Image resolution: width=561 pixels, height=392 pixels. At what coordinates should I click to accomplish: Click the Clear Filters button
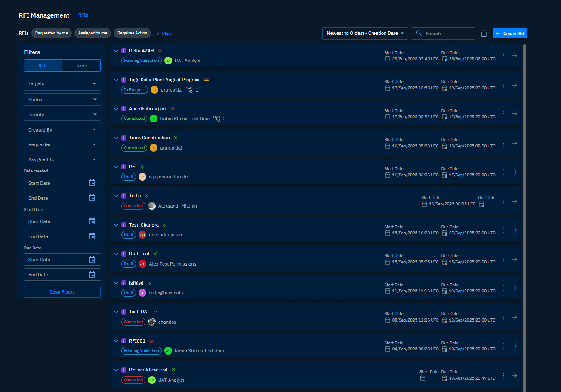point(62,292)
